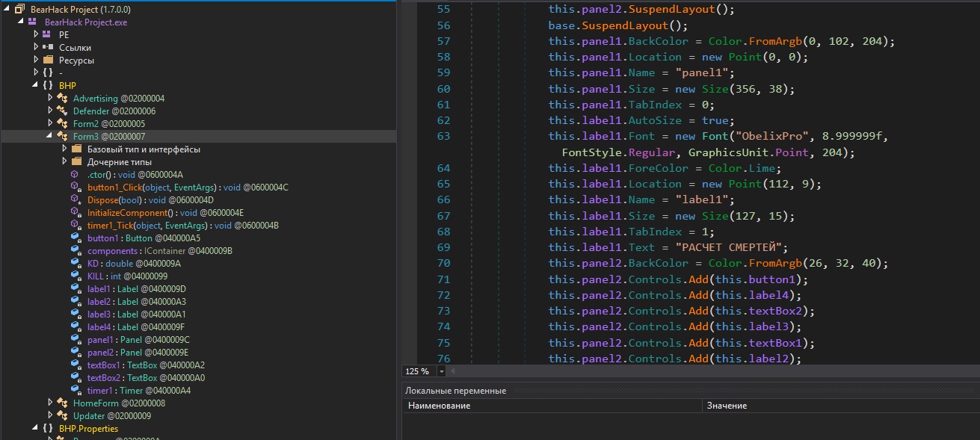Click the Form3 class icon
The width and height of the screenshot is (980, 440).
pos(62,136)
